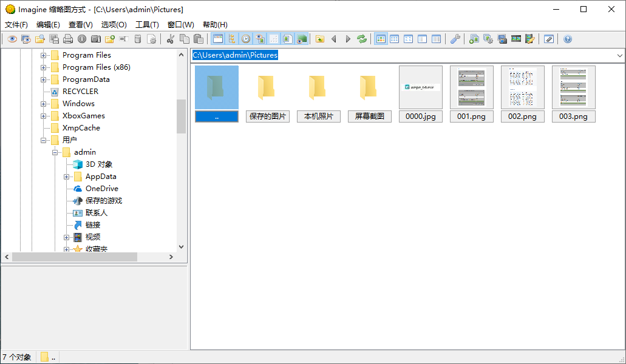Click the round info properties icon
This screenshot has width=626, height=364.
point(82,39)
